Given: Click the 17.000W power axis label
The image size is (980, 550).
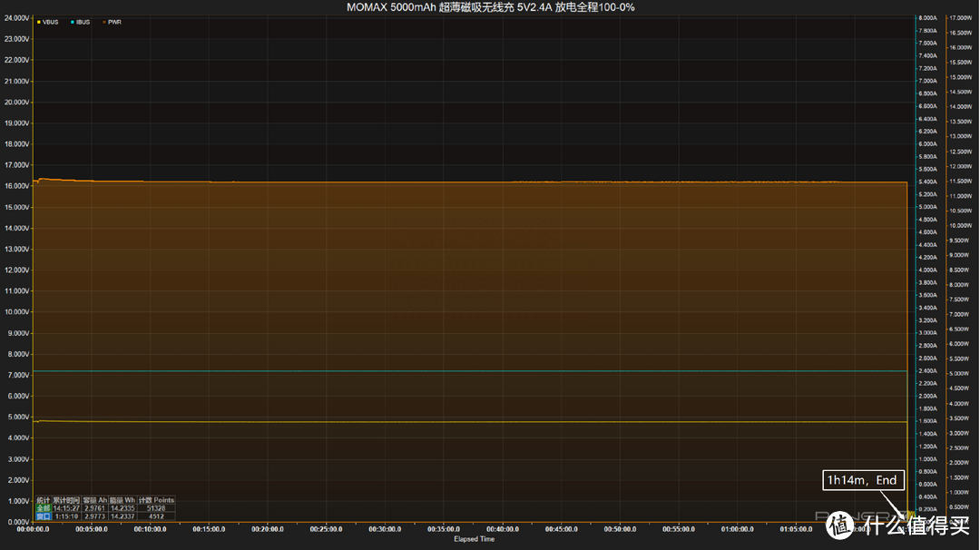Looking at the screenshot, I should tap(961, 18).
